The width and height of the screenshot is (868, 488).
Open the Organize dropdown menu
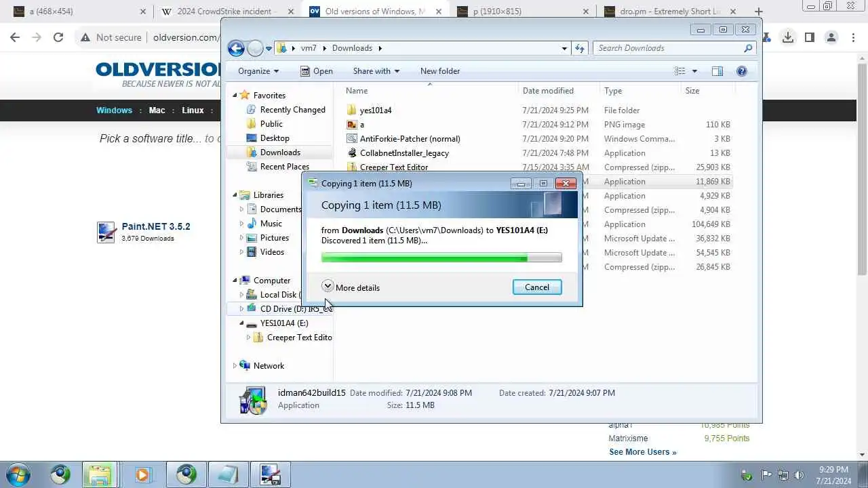(258, 71)
